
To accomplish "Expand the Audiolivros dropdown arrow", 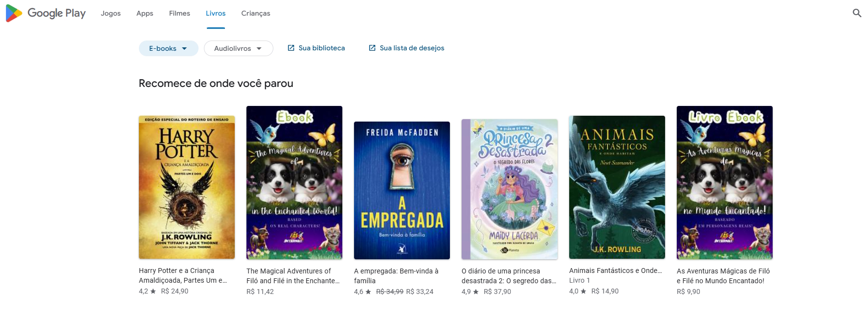I will point(259,48).
